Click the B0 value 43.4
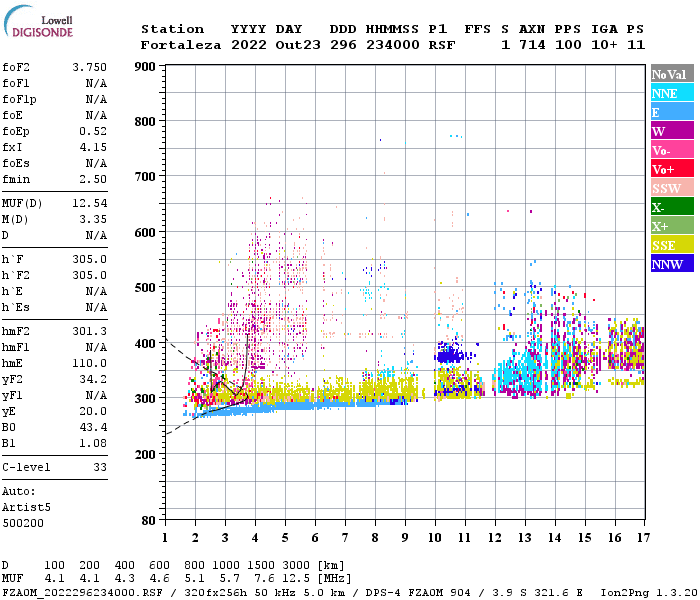This screenshot has width=700, height=600. point(93,427)
